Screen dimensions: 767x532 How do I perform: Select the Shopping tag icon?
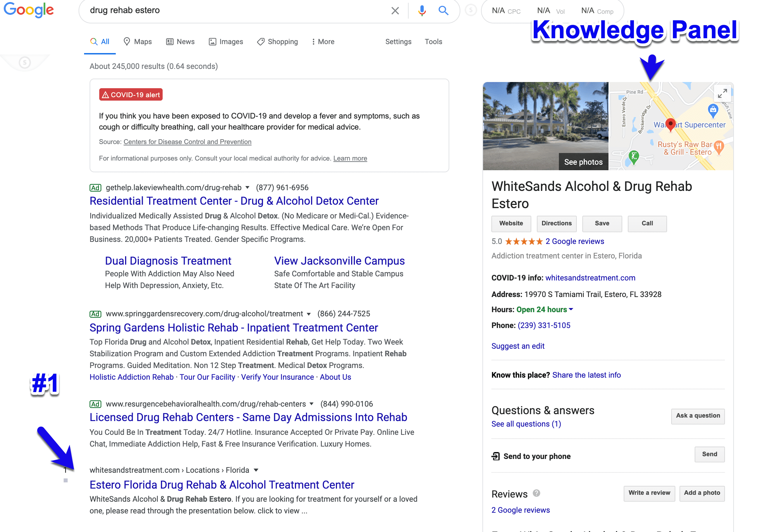coord(260,41)
